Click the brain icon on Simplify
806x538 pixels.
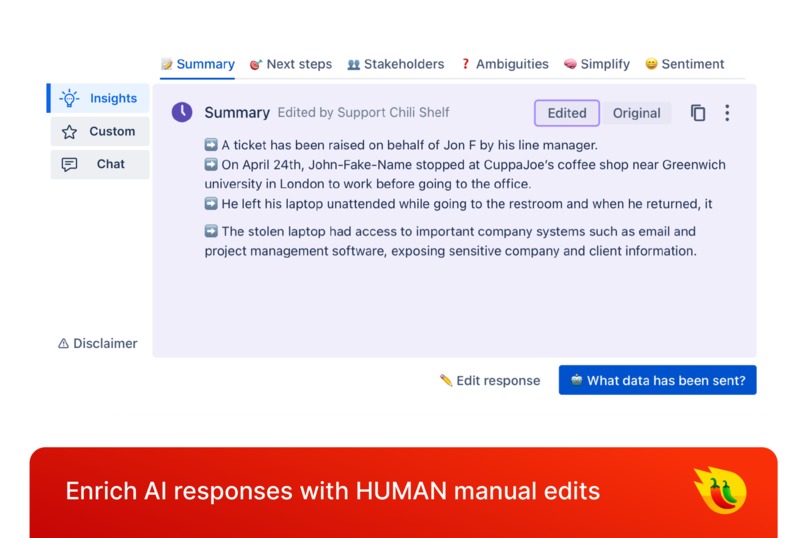[570, 64]
